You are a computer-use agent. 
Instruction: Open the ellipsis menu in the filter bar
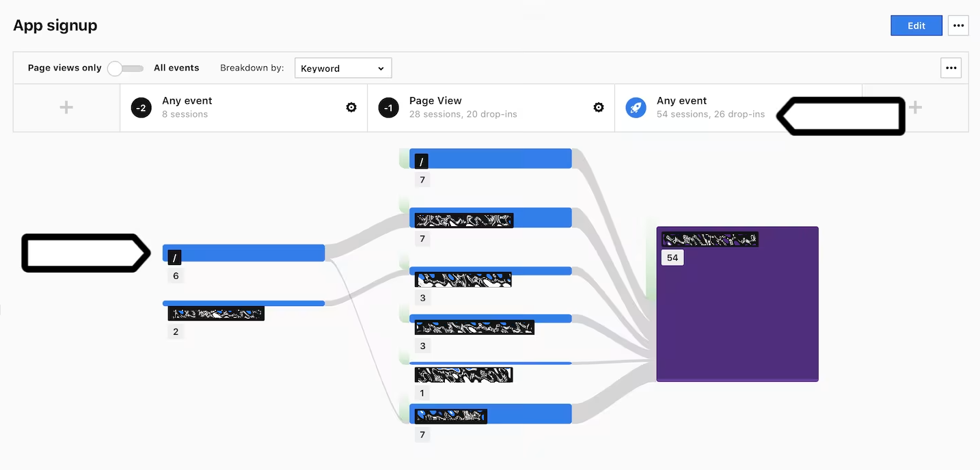click(x=951, y=68)
